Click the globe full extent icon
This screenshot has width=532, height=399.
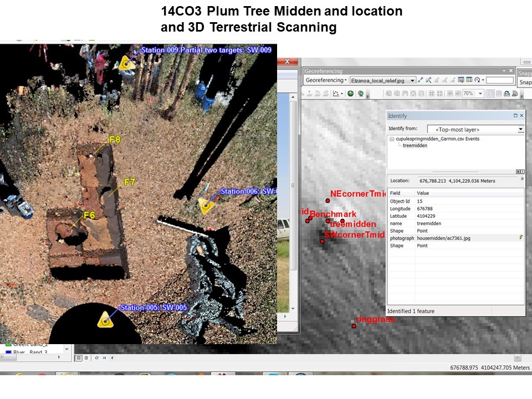pyautogui.click(x=351, y=94)
